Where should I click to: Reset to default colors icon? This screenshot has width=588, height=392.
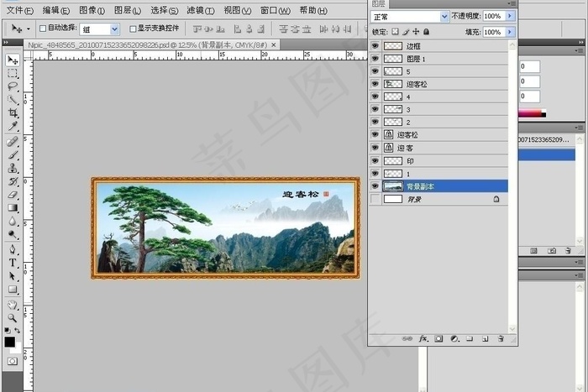point(8,330)
